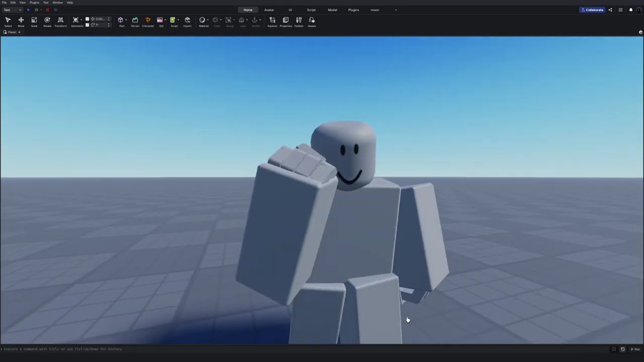
Task: Select the Select tool
Action: tap(8, 22)
